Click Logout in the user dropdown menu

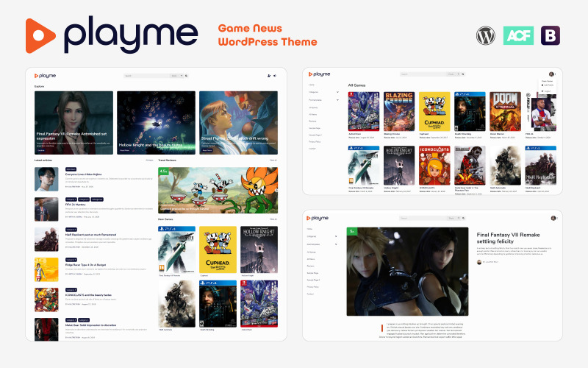[549, 91]
